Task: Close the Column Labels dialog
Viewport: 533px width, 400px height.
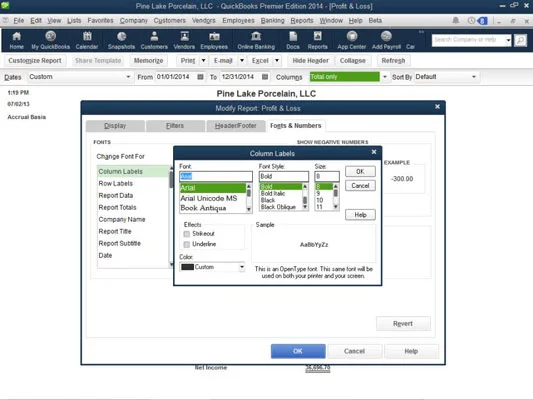Action: tap(374, 152)
